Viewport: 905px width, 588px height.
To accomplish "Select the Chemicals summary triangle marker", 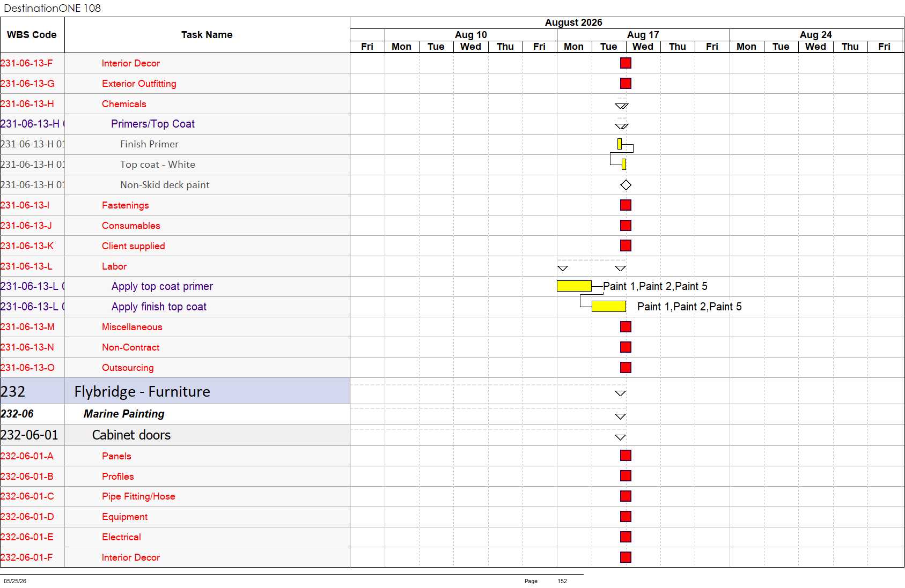I will [622, 106].
